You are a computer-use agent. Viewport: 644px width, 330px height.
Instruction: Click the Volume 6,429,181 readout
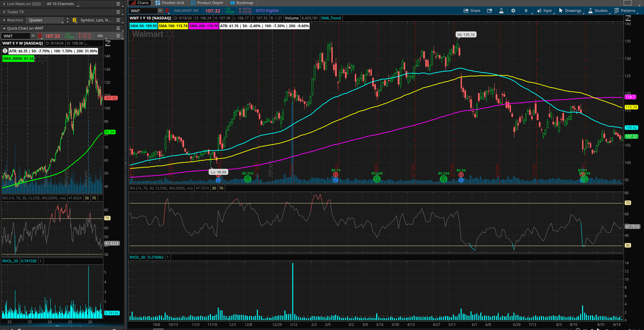[x=302, y=18]
